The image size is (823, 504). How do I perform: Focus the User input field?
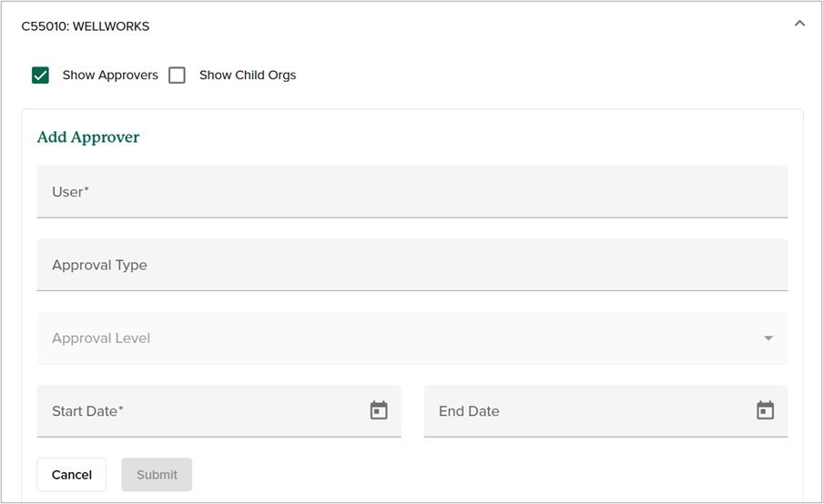pos(411,192)
